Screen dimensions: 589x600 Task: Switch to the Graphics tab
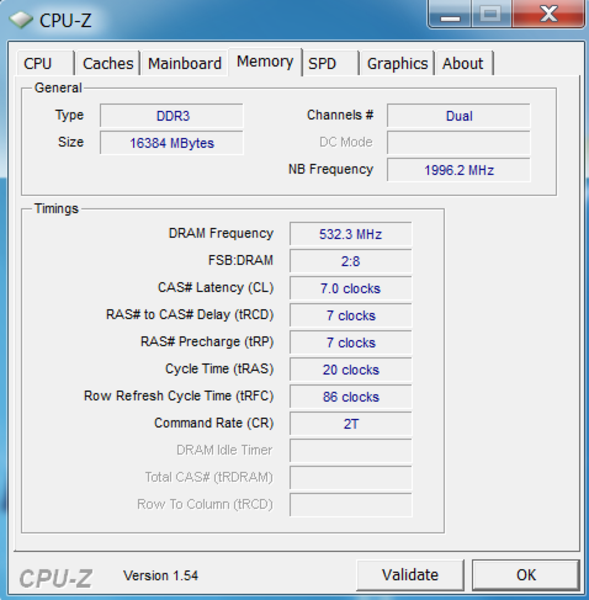click(397, 63)
